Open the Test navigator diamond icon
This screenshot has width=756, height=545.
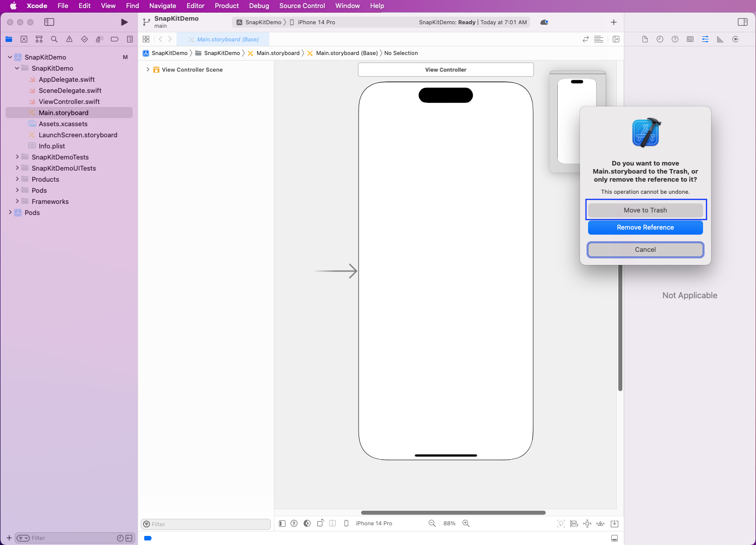pos(84,39)
